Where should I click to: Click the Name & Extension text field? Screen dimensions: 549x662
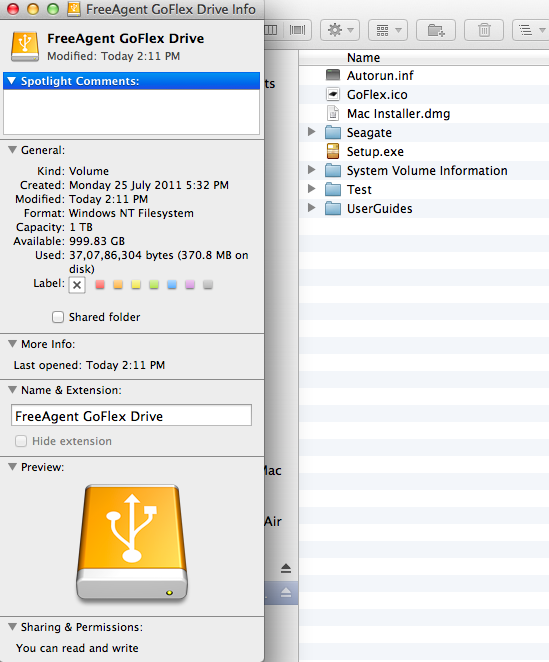click(x=131, y=415)
